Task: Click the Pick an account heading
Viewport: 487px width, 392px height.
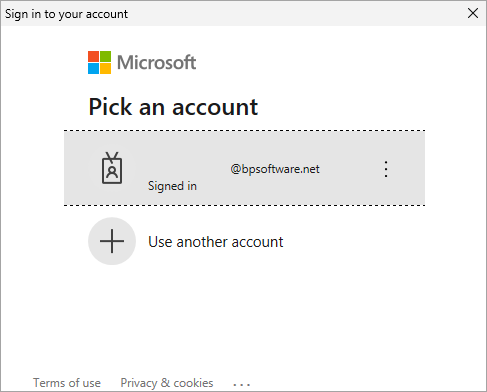Action: (173, 107)
